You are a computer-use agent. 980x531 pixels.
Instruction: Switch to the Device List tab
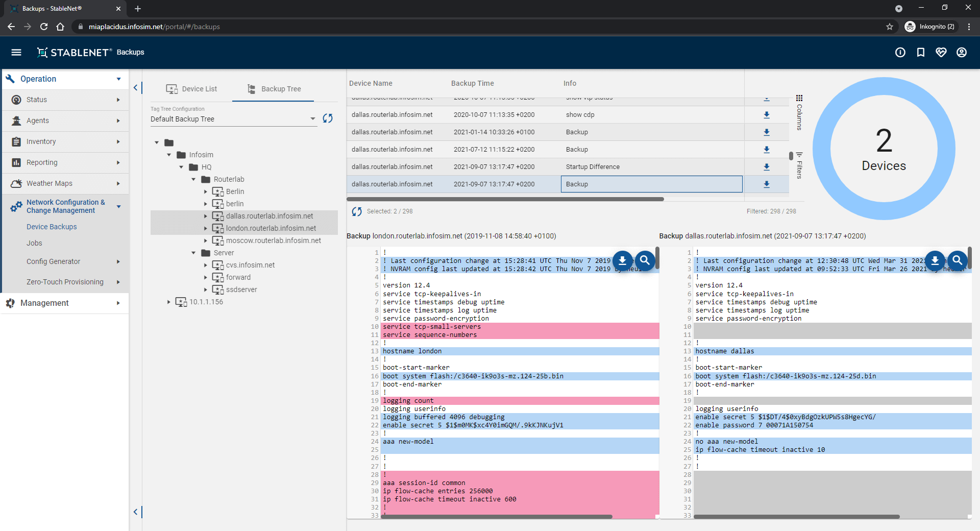pos(192,89)
